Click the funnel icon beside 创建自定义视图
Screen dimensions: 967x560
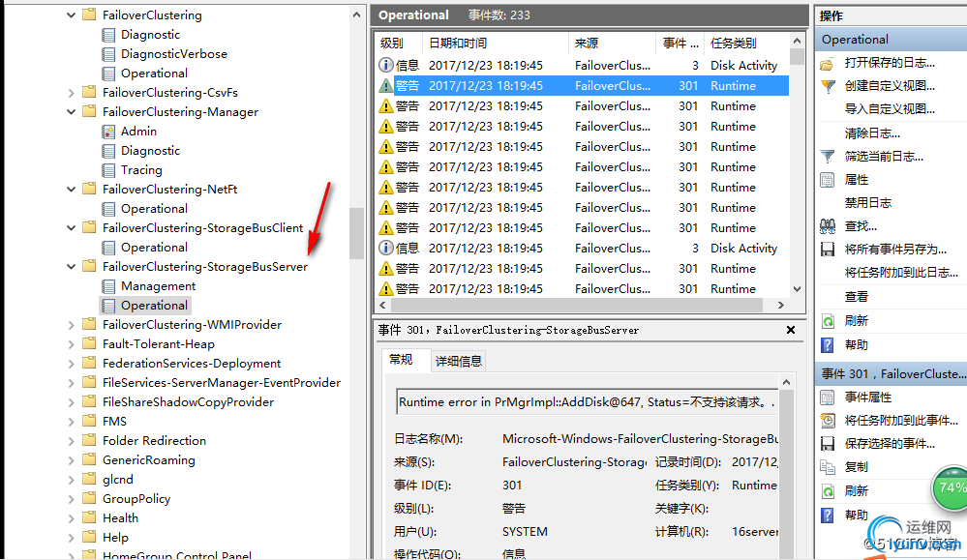click(x=828, y=86)
